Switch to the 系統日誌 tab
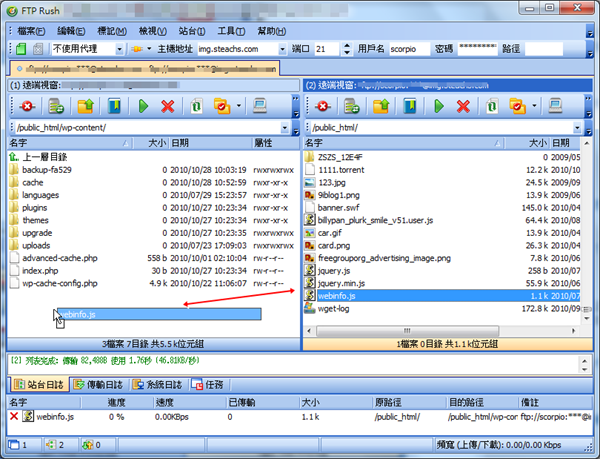 pos(157,385)
